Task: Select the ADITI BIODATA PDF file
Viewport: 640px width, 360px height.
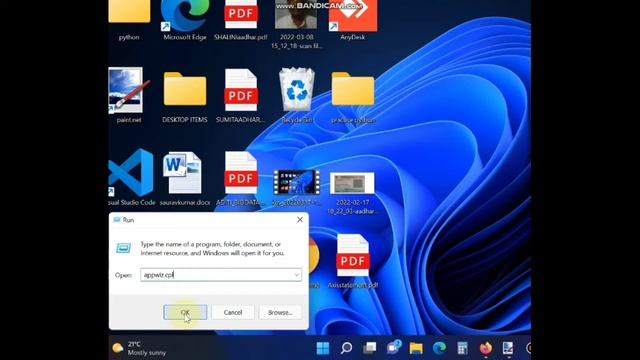Action: [x=240, y=178]
